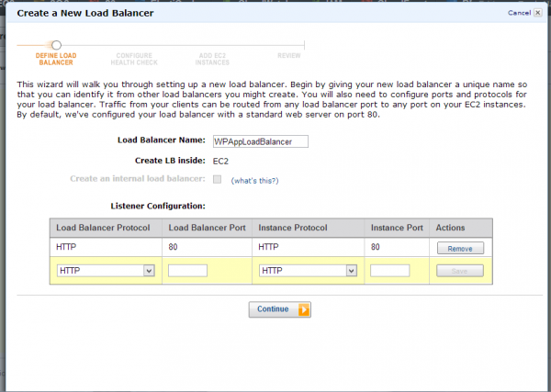Click the Listener Configuration label

tap(158, 206)
